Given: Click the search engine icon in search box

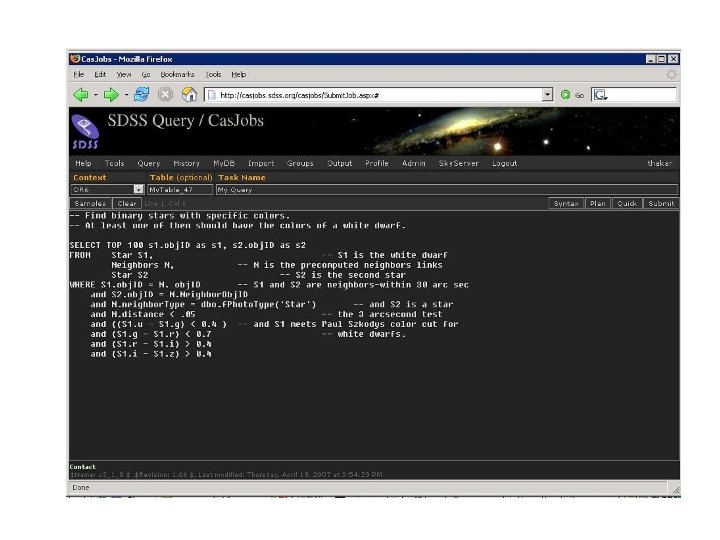Looking at the screenshot, I should tap(600, 95).
